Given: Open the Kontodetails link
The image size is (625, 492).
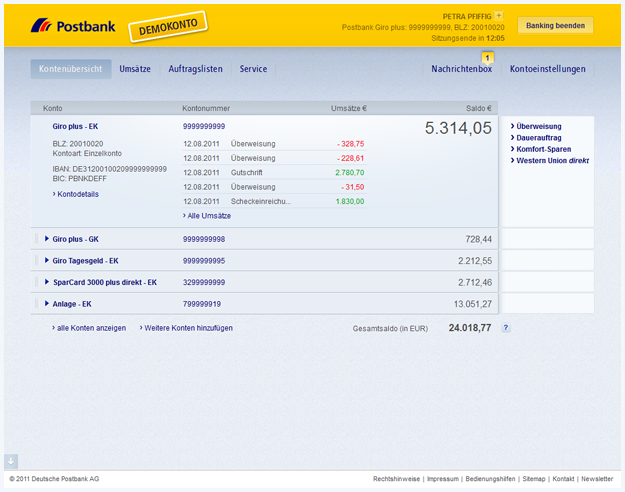Looking at the screenshot, I should 77,194.
